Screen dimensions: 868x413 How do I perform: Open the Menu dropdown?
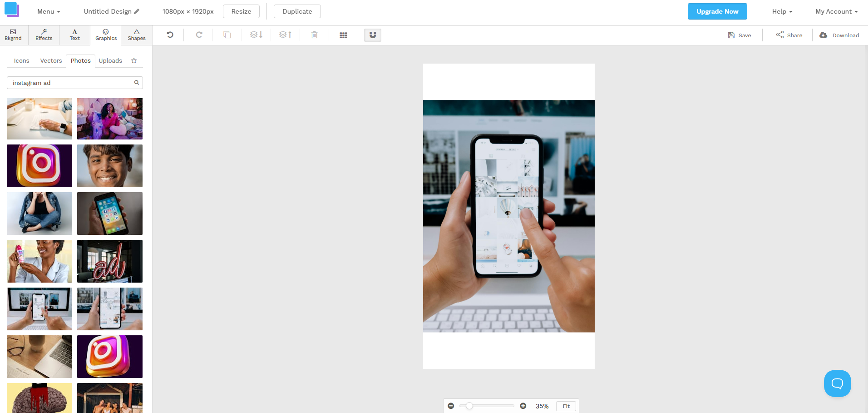(48, 11)
